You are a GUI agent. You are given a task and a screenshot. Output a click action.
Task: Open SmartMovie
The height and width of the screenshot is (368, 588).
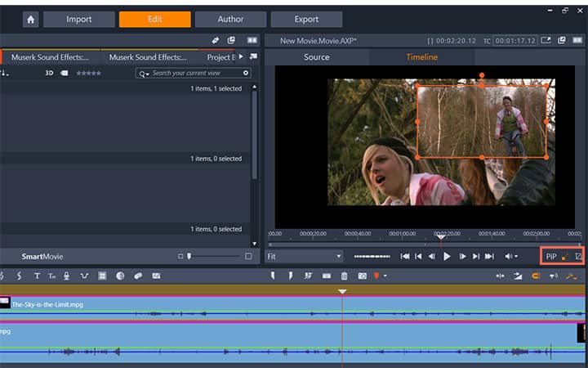[x=42, y=257]
